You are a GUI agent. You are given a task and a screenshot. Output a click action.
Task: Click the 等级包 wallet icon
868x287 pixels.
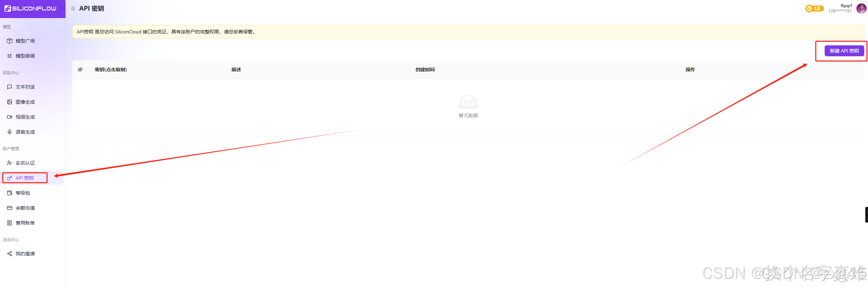[x=10, y=193]
